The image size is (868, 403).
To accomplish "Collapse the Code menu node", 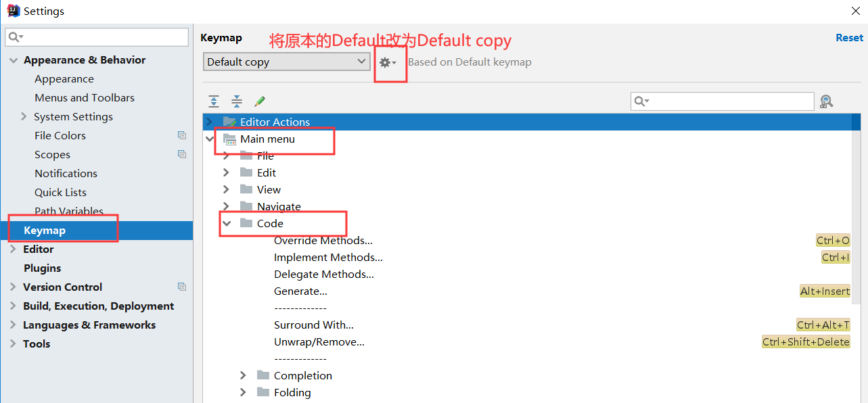I will (227, 223).
